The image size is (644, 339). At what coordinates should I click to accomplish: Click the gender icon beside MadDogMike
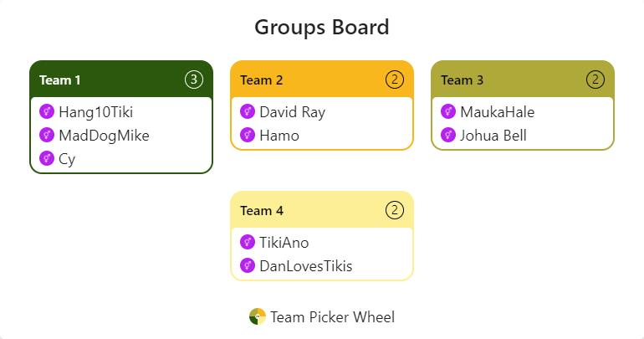[47, 135]
